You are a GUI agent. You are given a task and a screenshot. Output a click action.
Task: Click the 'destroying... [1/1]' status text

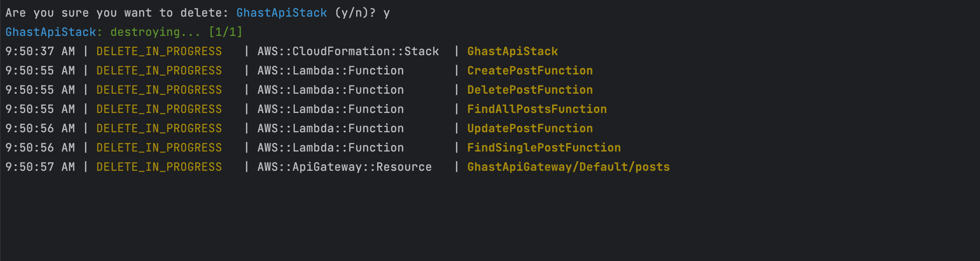point(176,32)
